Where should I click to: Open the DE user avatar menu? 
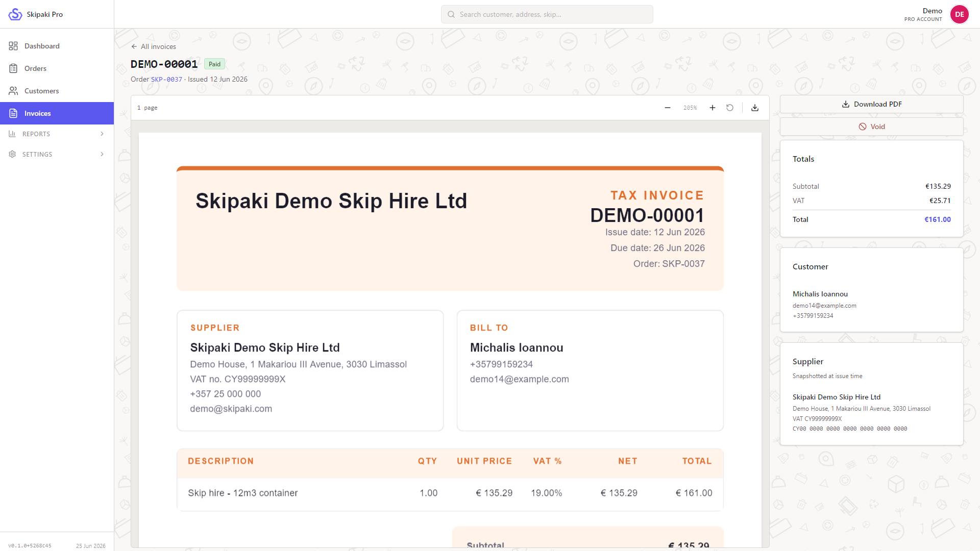pyautogui.click(x=960, y=14)
